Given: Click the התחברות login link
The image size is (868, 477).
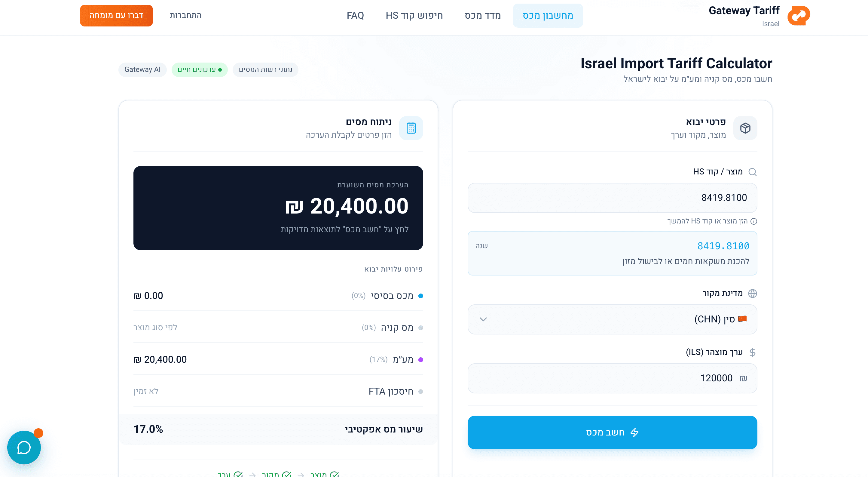Looking at the screenshot, I should coord(185,16).
